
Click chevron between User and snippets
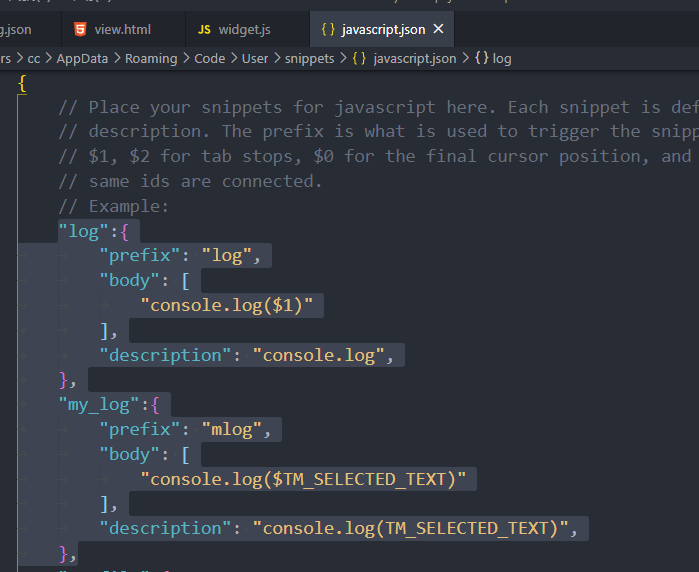coord(276,58)
